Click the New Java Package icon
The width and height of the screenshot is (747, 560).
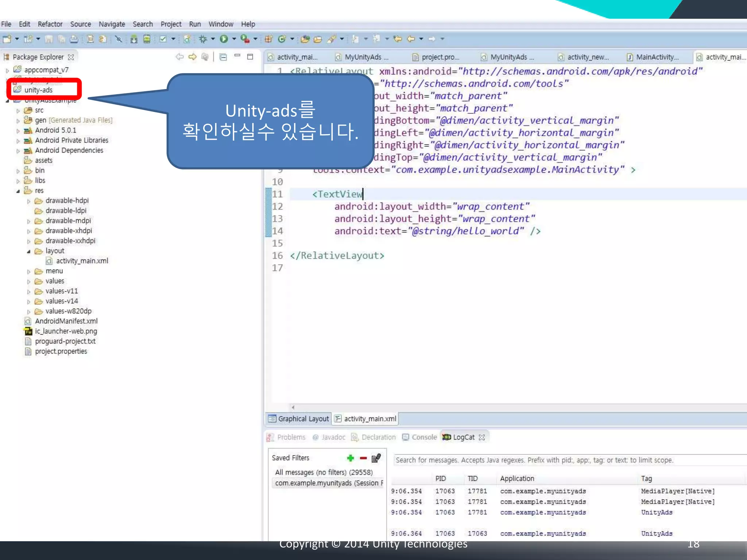pyautogui.click(x=268, y=39)
